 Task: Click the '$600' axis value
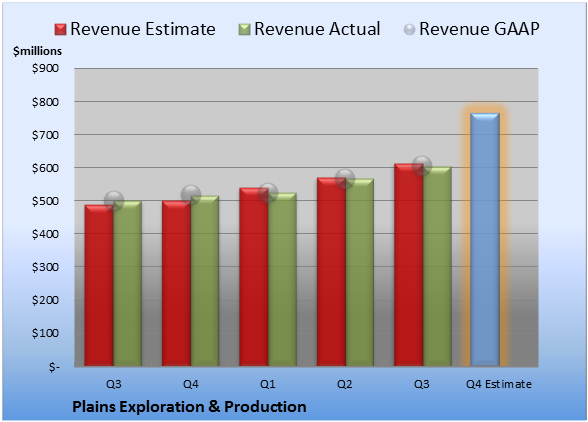[45, 168]
